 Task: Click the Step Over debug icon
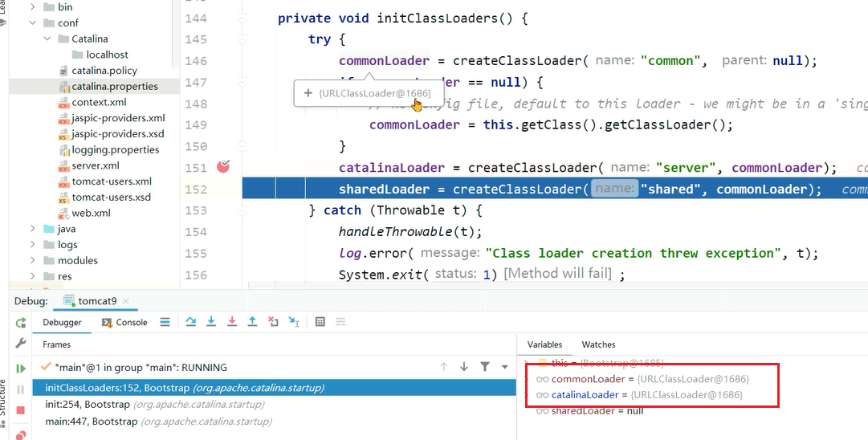pos(191,322)
